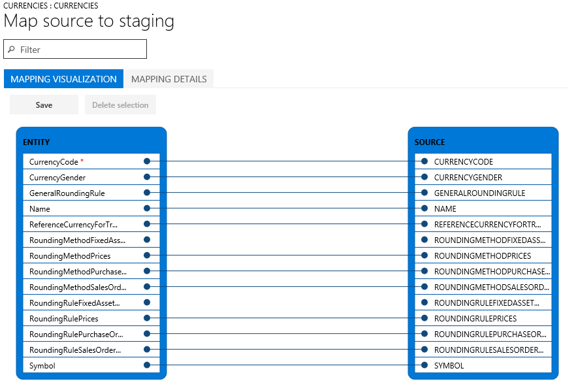Save the current field mapping
Screen dimensions: 576x392
[43, 105]
